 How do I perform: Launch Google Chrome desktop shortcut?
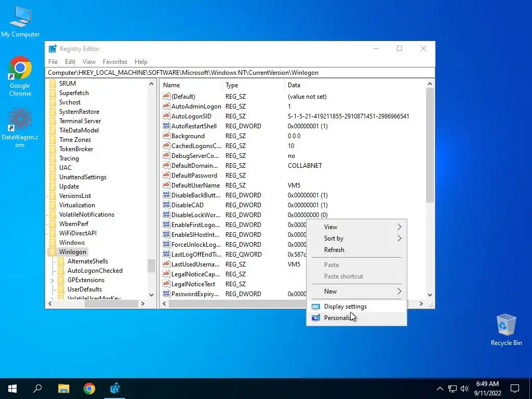[x=20, y=76]
